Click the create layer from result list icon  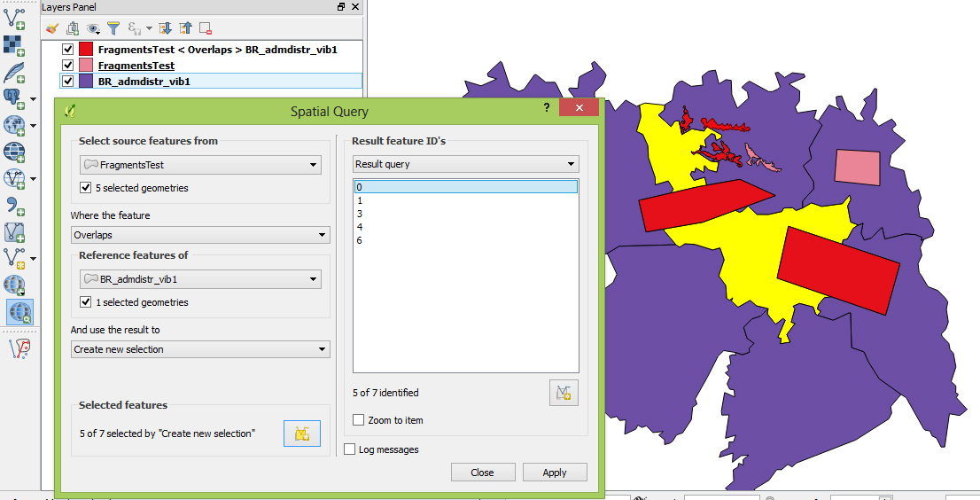564,393
